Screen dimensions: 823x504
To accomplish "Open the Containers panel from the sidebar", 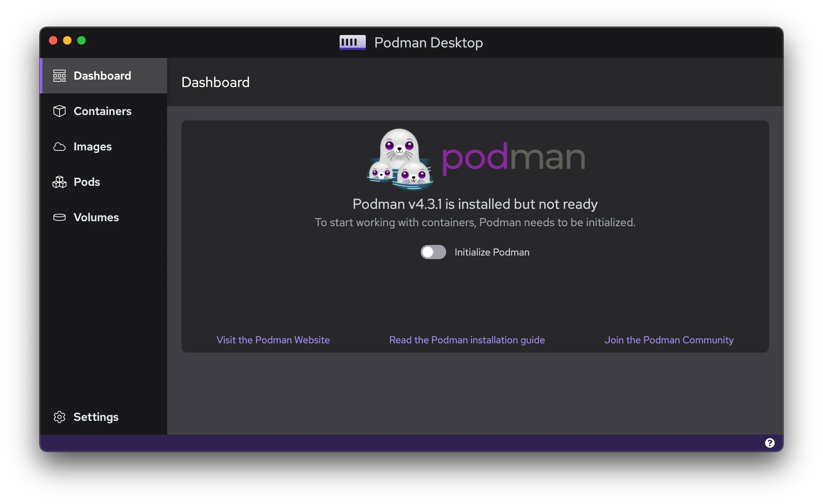I will [102, 111].
